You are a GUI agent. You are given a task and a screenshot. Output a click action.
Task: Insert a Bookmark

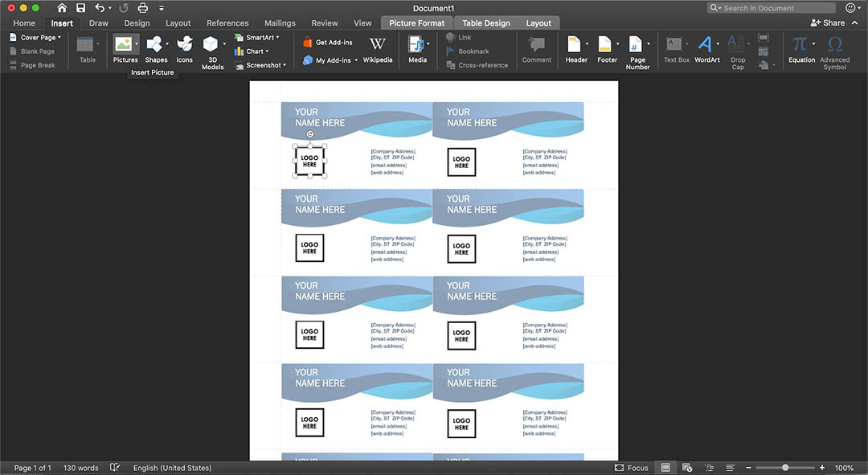pos(467,51)
